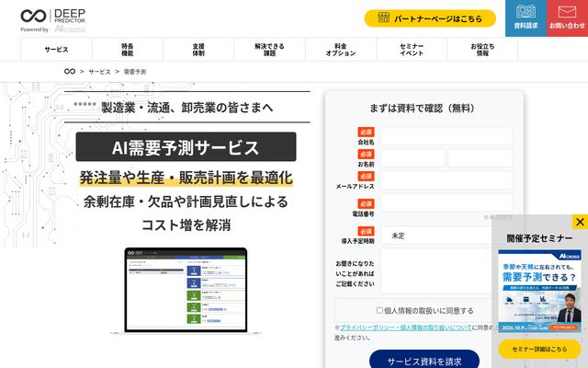Click the partner page button icon

pyautogui.click(x=384, y=17)
